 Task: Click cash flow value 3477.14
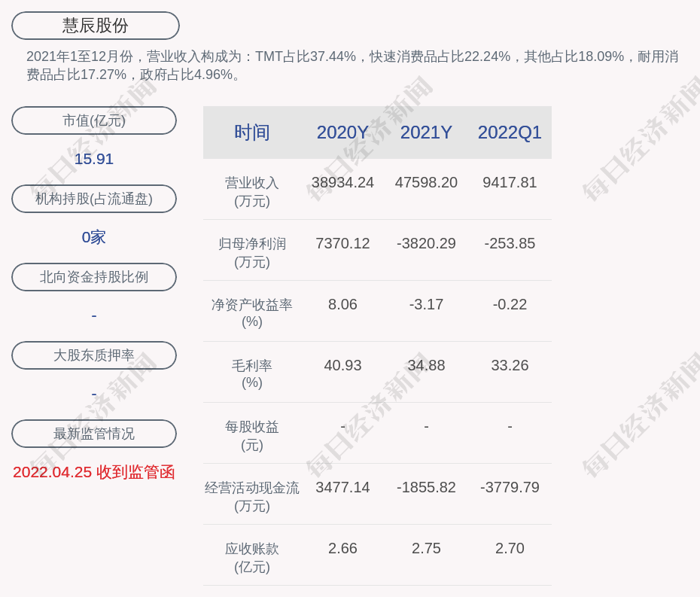[342, 487]
